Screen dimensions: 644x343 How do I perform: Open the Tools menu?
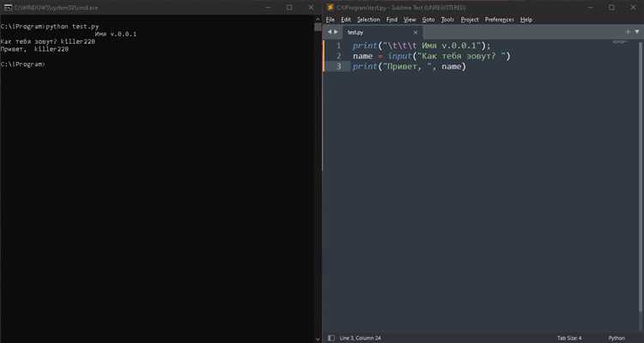[447, 19]
